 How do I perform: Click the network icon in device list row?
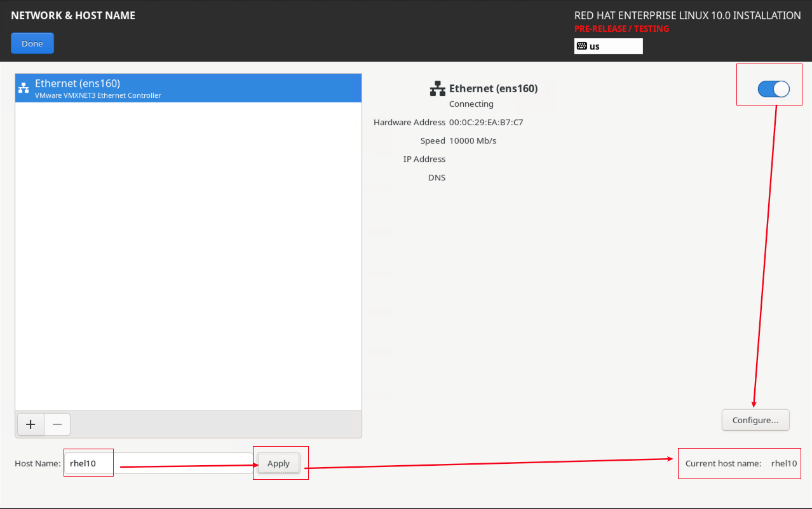click(x=24, y=88)
